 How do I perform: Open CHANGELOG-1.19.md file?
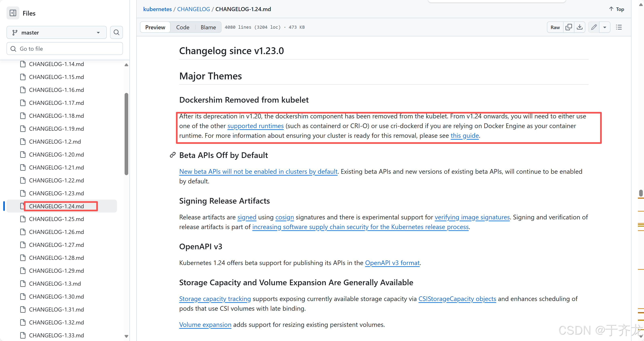[x=56, y=129]
